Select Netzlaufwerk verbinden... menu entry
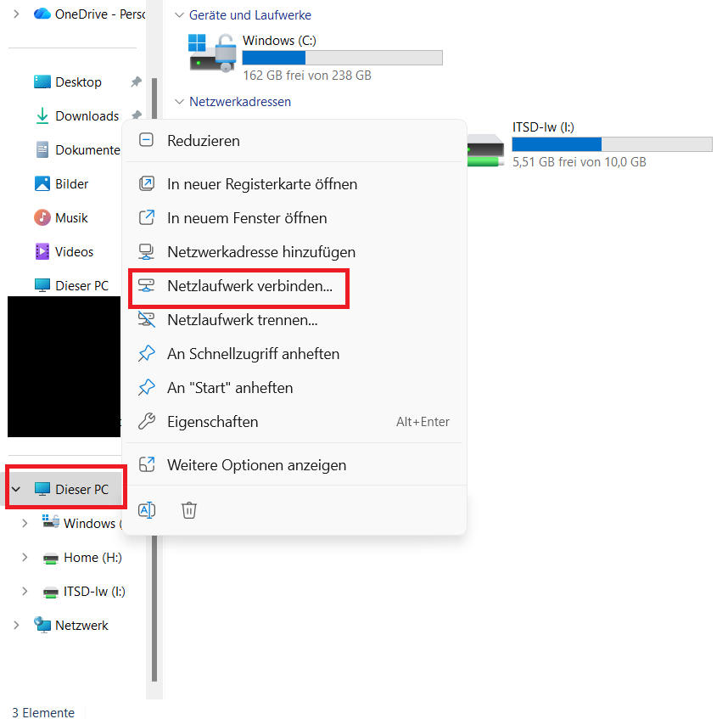 tap(249, 286)
